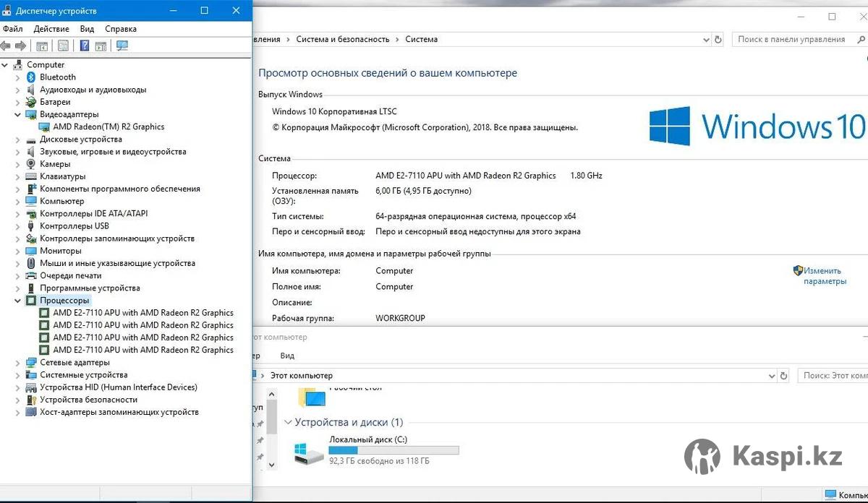The height and width of the screenshot is (503, 868).
Task: Refresh the System control panel window
Action: coord(717,40)
